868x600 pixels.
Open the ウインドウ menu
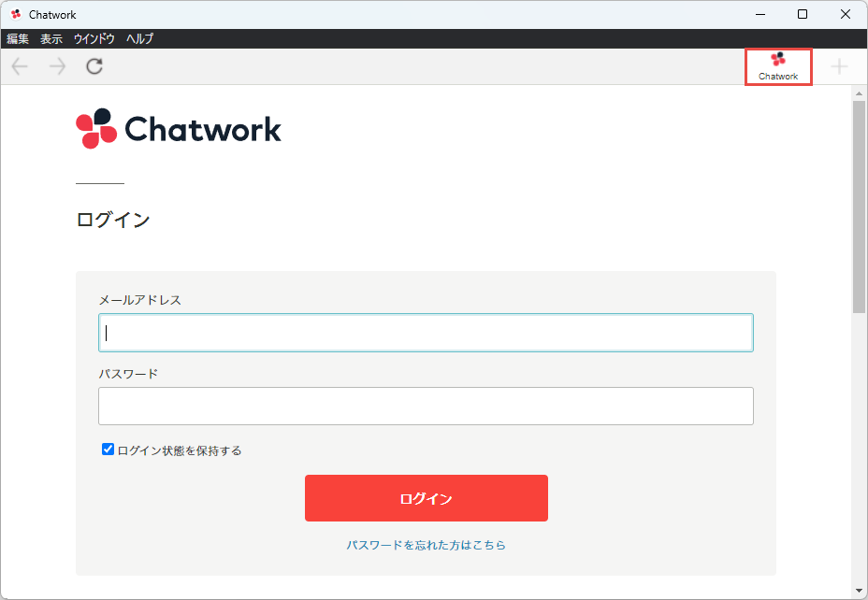(94, 39)
